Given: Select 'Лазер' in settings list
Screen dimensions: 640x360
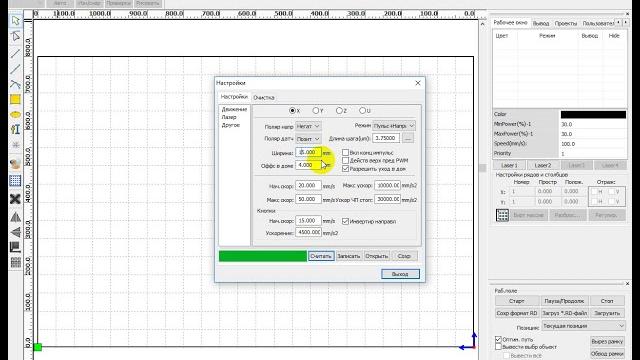Looking at the screenshot, I should pos(229,117).
